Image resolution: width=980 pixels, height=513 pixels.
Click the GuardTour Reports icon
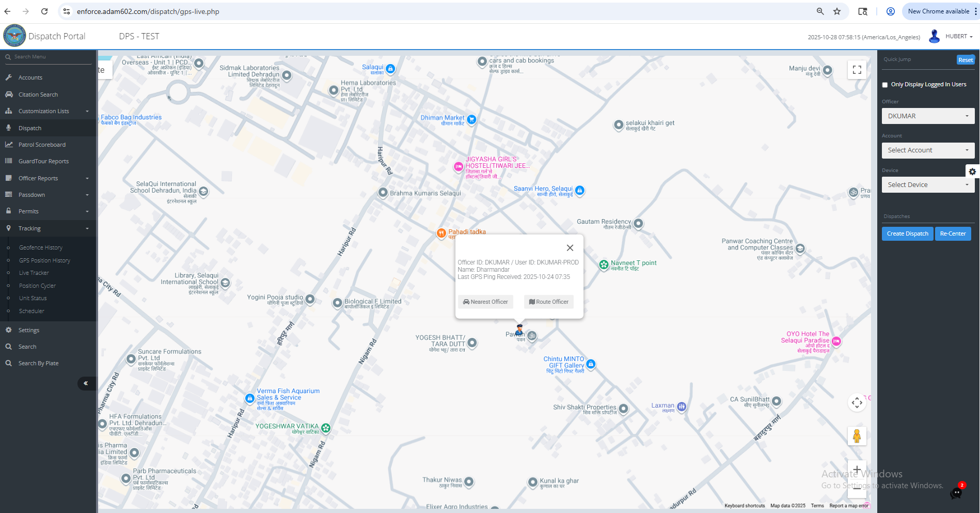tap(9, 161)
